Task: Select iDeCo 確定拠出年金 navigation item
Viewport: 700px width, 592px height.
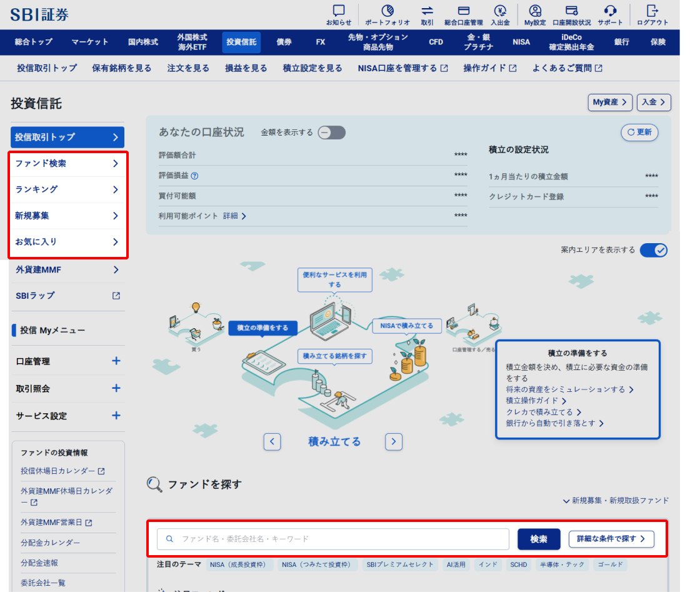Action: click(571, 42)
